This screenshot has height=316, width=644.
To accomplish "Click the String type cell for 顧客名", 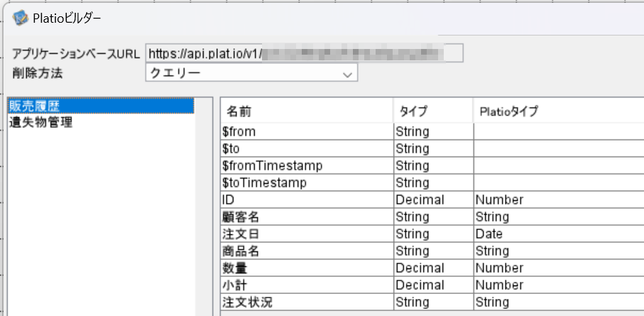I will [433, 217].
